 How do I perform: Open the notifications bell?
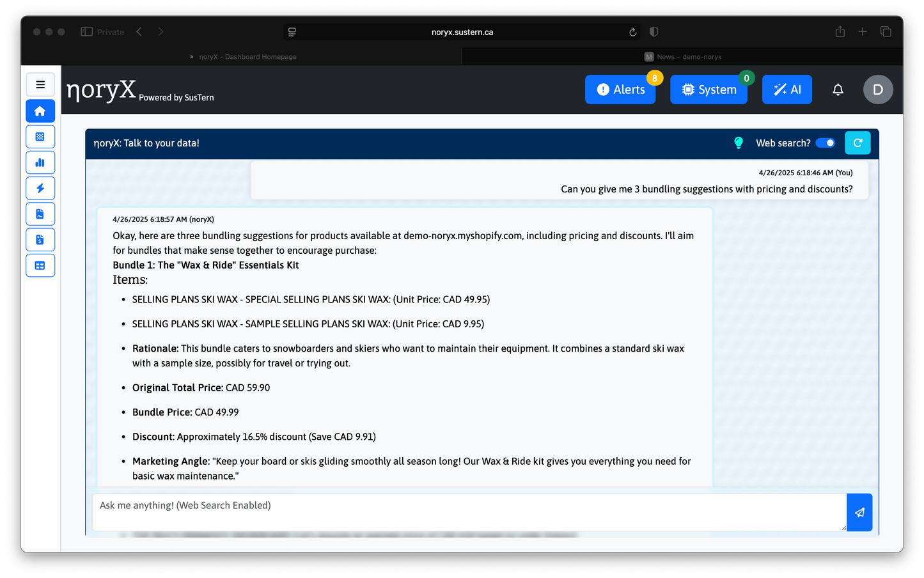pyautogui.click(x=838, y=90)
